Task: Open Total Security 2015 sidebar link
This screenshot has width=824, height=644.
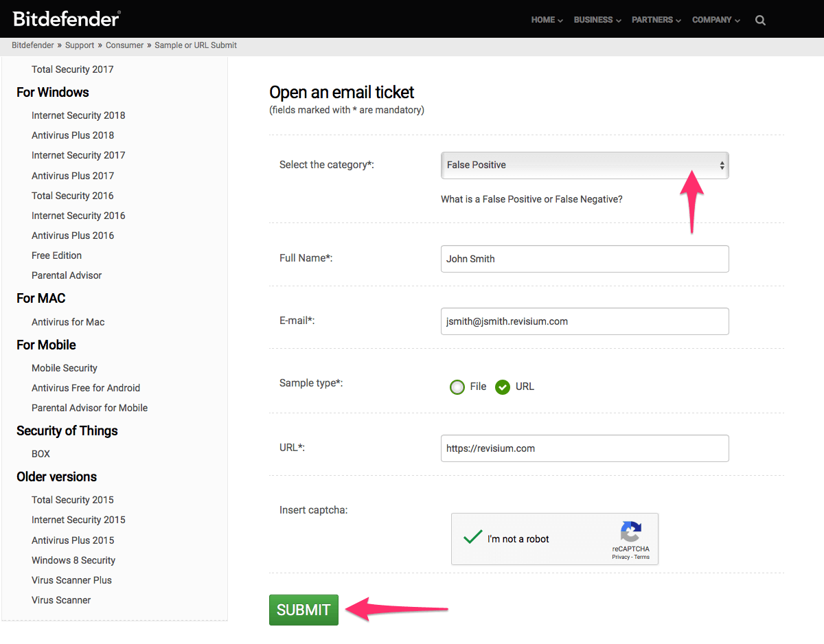Action: pos(73,500)
